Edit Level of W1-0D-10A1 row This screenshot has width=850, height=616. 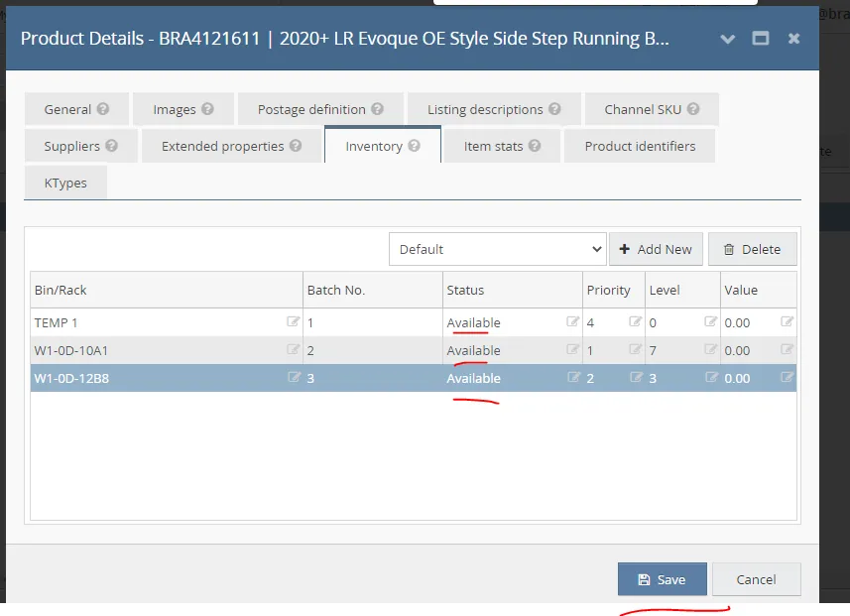711,349
